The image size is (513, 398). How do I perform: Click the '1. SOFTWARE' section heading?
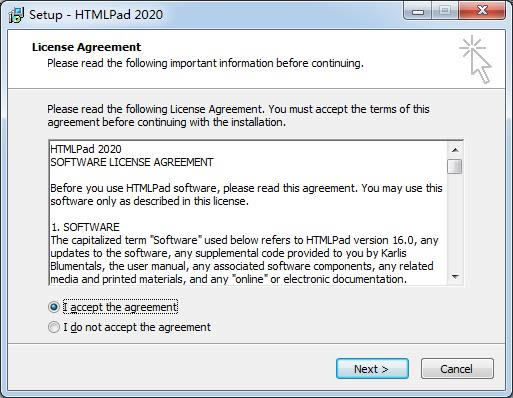[x=85, y=227]
